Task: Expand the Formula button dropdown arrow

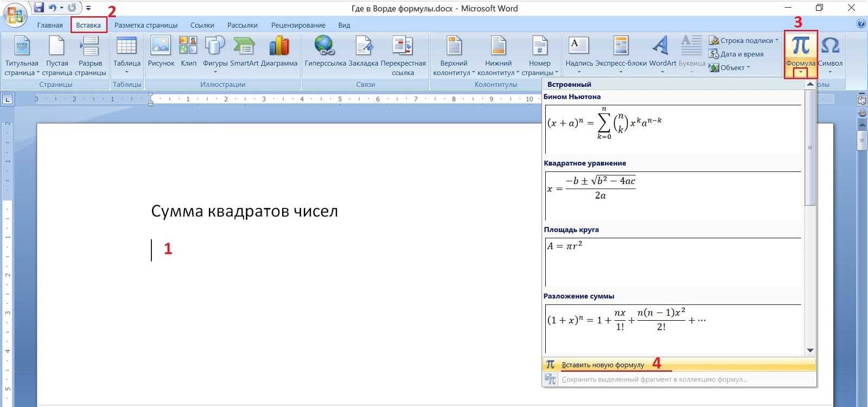Action: 801,72
